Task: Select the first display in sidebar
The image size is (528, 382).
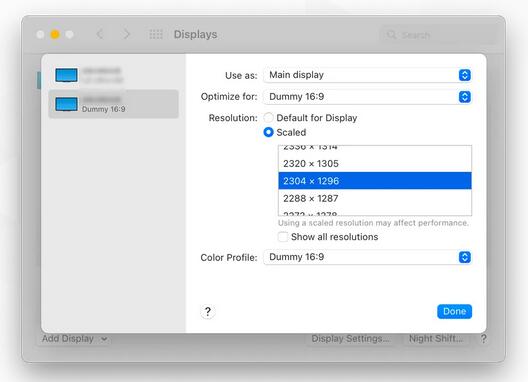Action: pos(113,75)
